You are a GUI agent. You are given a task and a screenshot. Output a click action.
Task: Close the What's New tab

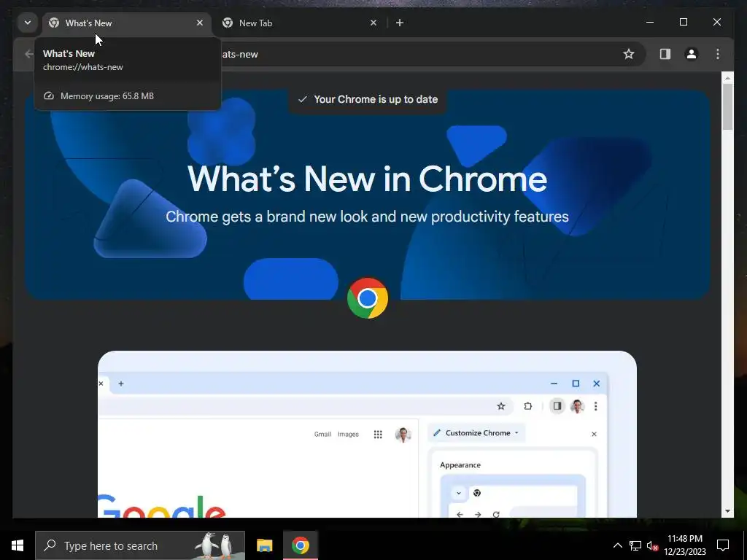[x=200, y=23]
